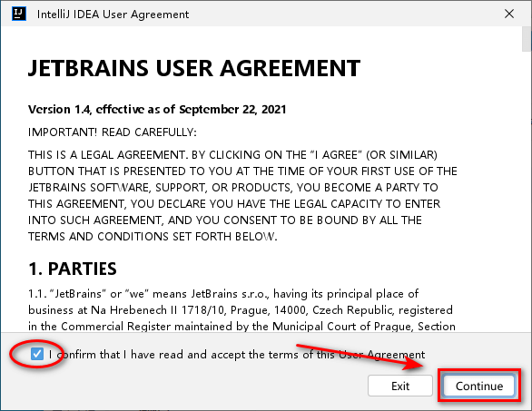Close the User Agreement dialog window

click(509, 14)
